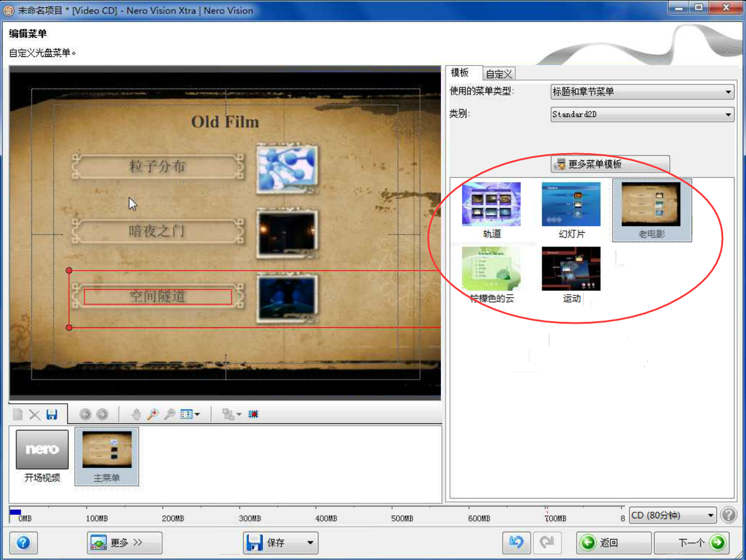The height and width of the screenshot is (560, 746).
Task: Click the 空间隧道 chapter thumbnail in preview
Action: (287, 299)
